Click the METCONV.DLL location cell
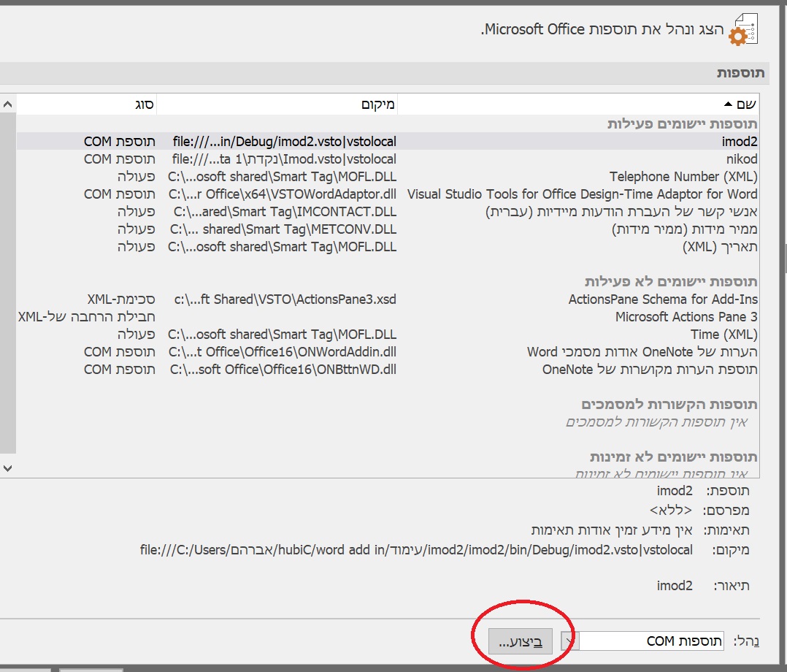 tap(283, 229)
